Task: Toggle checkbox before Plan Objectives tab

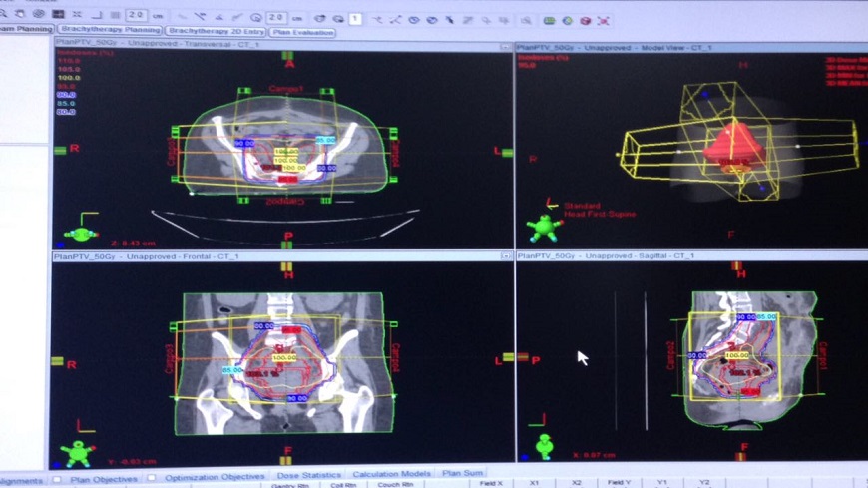Action: click(x=57, y=479)
